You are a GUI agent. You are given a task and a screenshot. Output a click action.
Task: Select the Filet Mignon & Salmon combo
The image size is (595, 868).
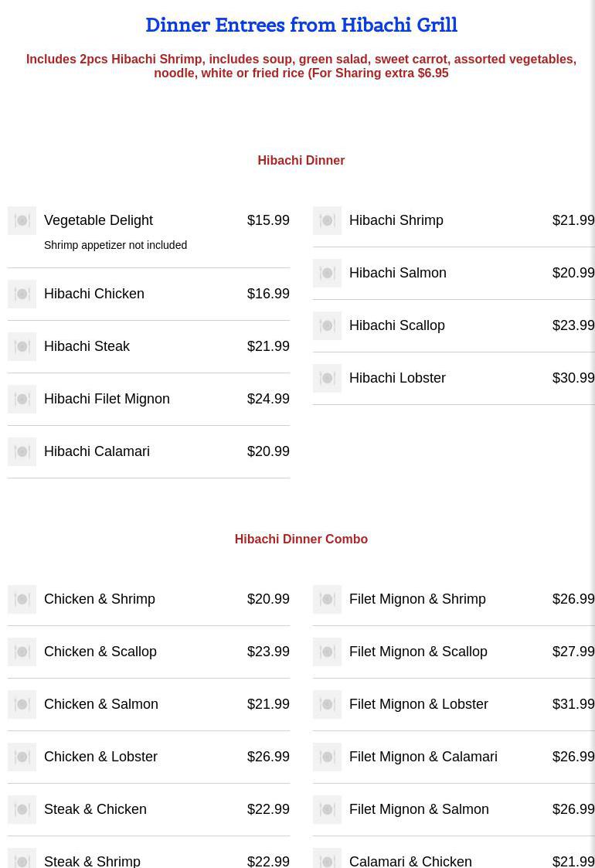tap(419, 809)
